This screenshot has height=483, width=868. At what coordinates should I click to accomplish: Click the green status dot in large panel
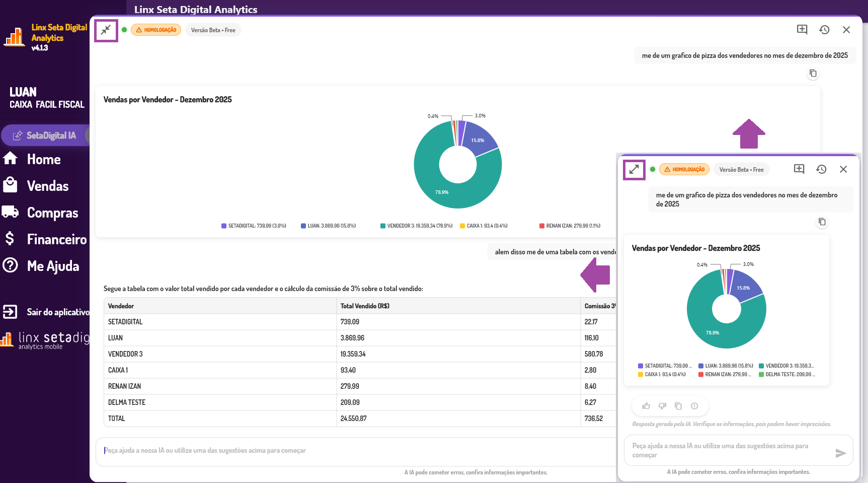[124, 30]
